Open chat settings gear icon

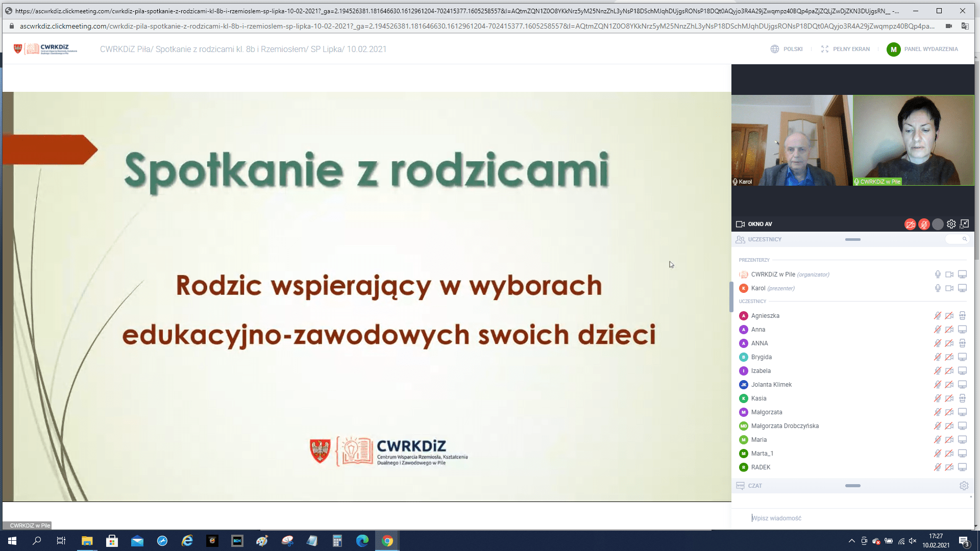point(964,486)
